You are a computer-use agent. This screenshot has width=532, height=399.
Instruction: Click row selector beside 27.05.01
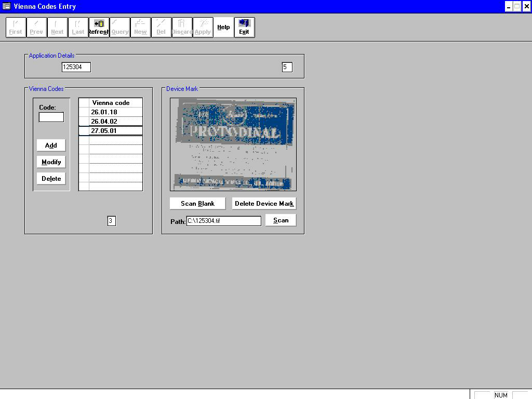pos(84,130)
